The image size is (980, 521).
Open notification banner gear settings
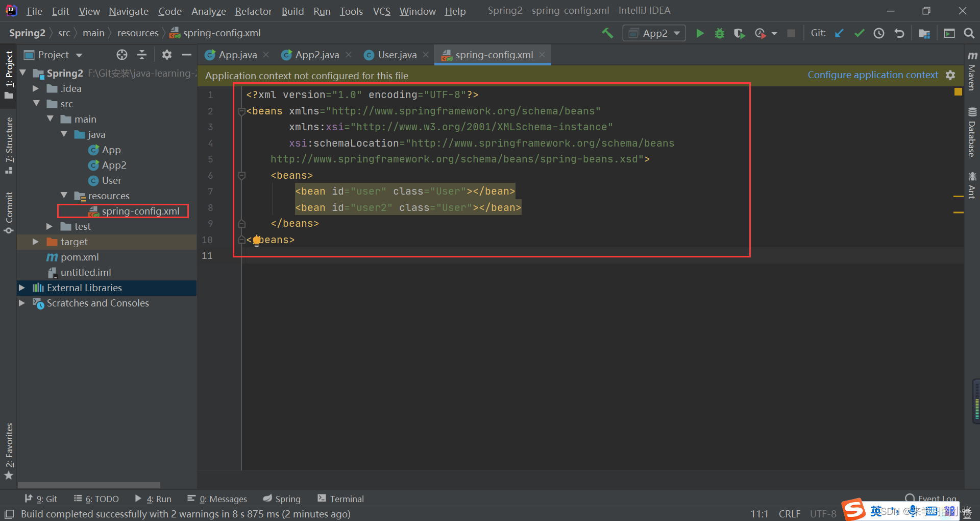pyautogui.click(x=950, y=75)
